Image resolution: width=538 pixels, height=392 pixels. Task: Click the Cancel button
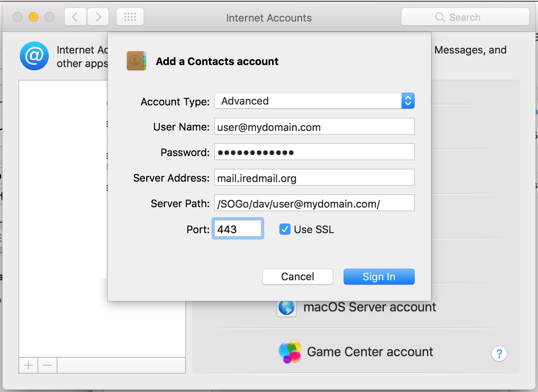298,277
